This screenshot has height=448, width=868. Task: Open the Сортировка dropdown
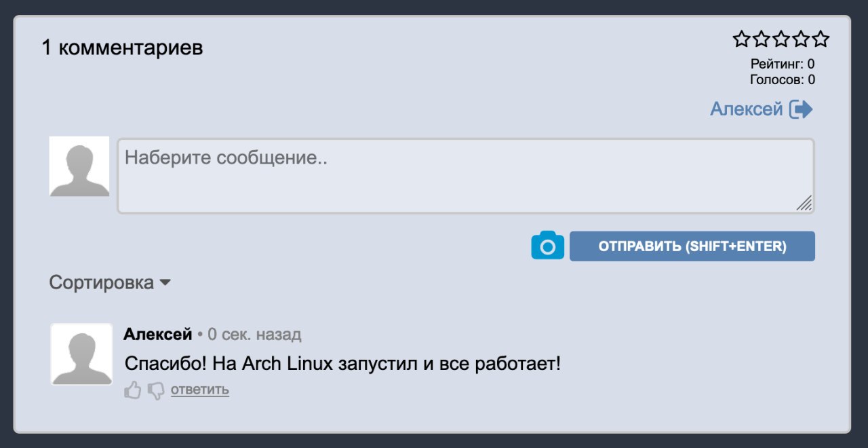coord(109,282)
